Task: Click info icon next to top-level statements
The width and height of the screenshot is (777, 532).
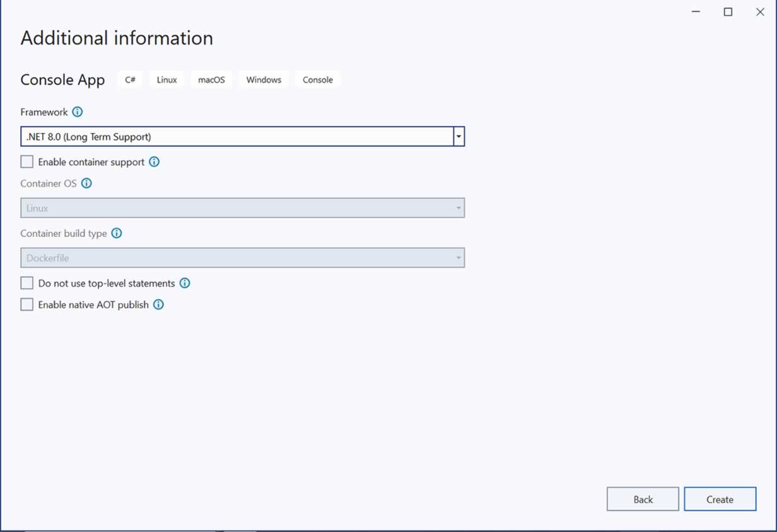Action: (185, 283)
